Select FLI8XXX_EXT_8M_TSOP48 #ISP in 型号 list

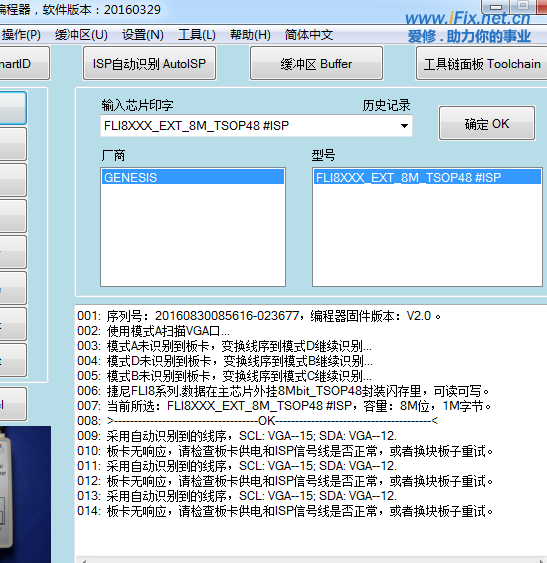click(427, 177)
